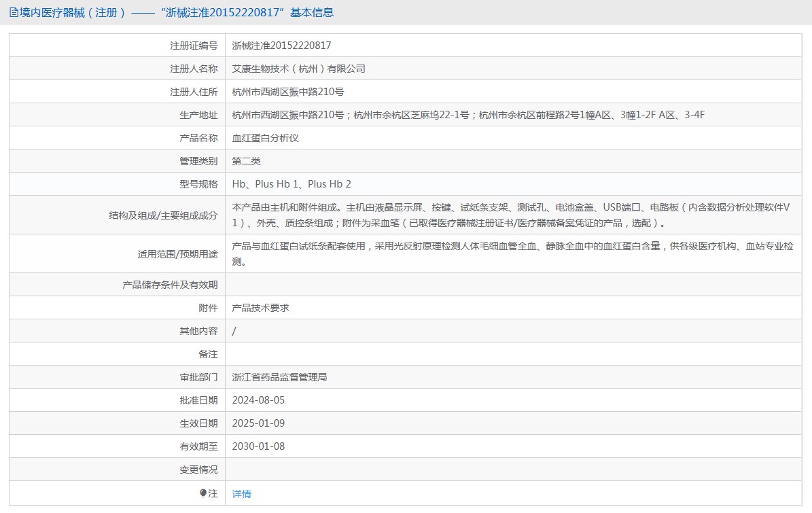Click effective date 2025-01-09

(x=258, y=423)
